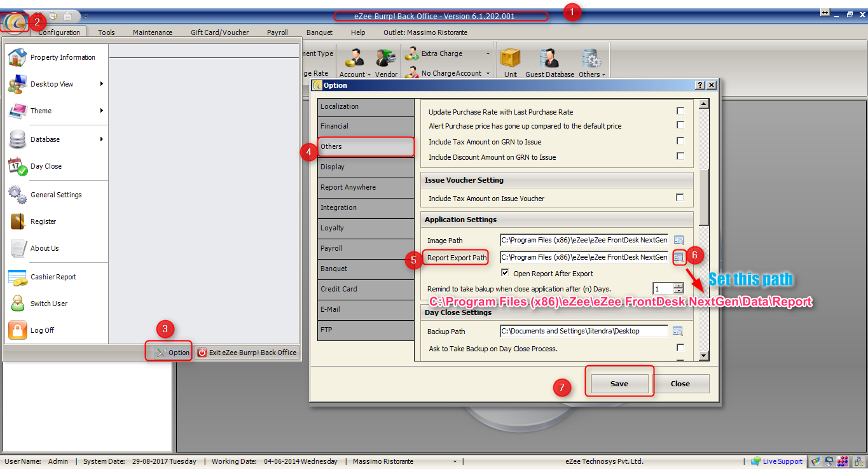
Task: Check Include Discount Amount on GRN to Issue
Action: pyautogui.click(x=680, y=156)
